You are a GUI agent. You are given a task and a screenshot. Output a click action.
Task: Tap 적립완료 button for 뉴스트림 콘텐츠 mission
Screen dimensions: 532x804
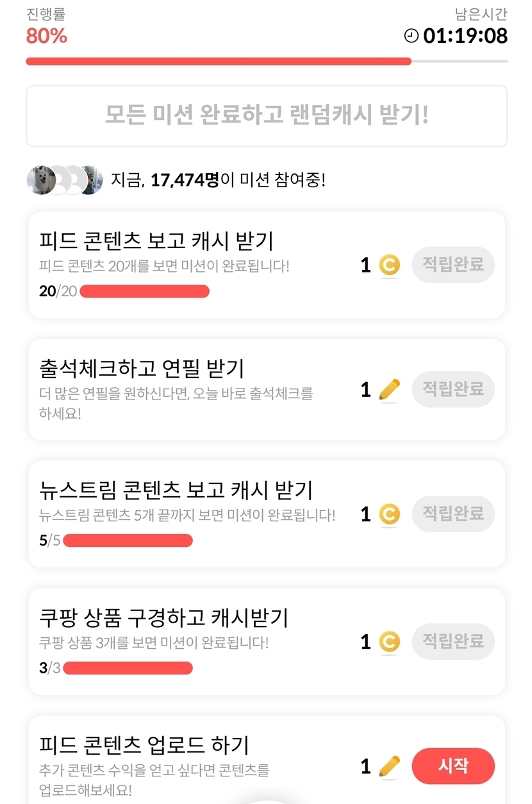[x=453, y=514]
